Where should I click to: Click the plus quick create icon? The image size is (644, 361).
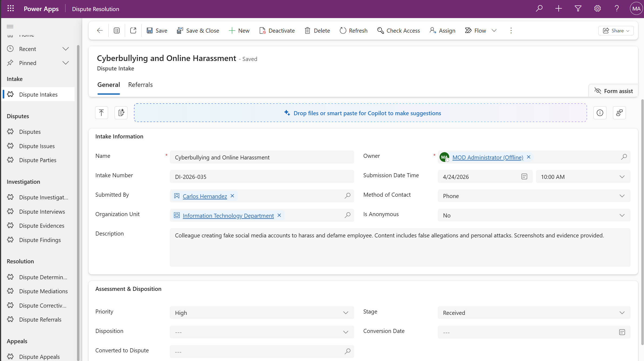click(x=559, y=9)
